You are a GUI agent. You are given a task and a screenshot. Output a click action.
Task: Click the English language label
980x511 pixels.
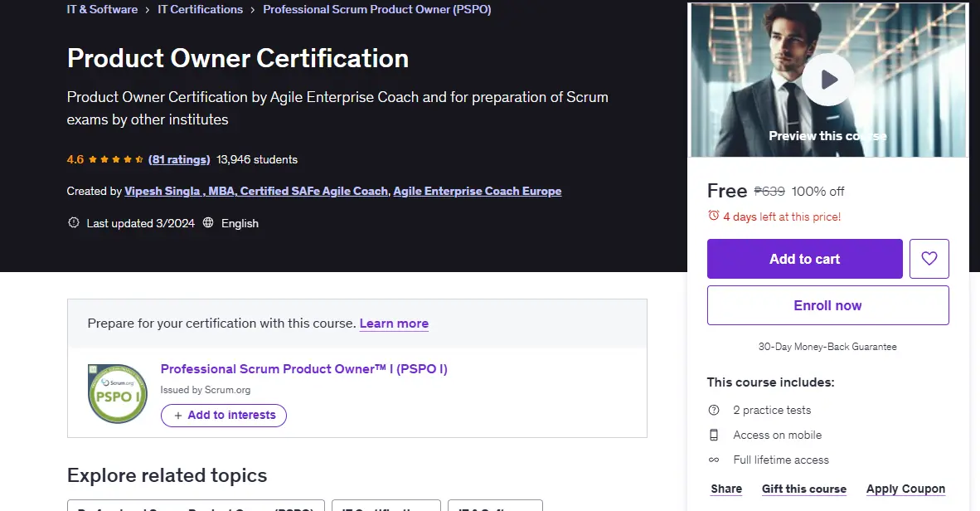point(240,223)
